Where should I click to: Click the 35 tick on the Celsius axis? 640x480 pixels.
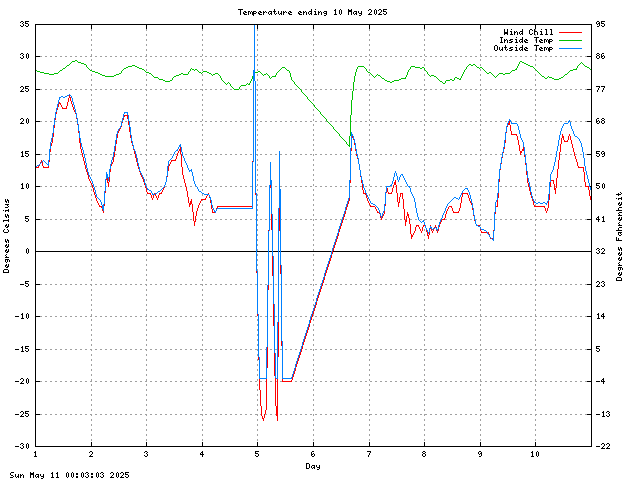tap(24, 24)
